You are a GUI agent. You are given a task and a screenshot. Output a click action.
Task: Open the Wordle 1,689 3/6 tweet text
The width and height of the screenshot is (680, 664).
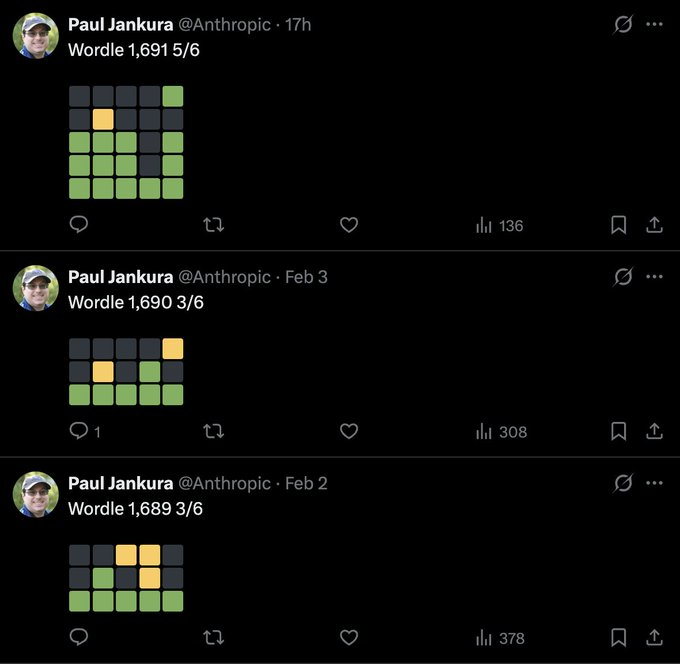point(135,508)
